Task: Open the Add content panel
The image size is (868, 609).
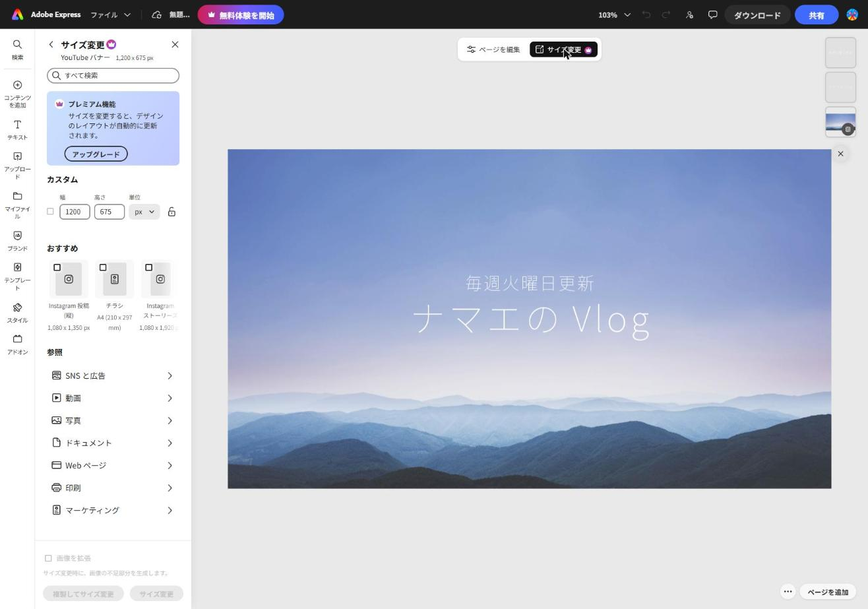Action: point(17,94)
